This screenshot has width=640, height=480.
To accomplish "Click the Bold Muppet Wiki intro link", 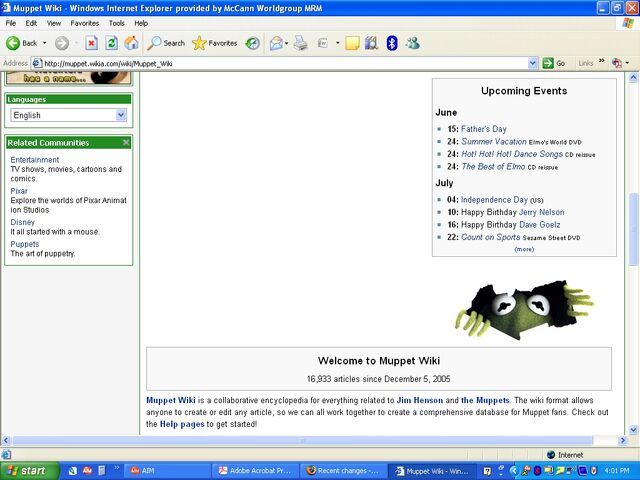I will tap(171, 400).
